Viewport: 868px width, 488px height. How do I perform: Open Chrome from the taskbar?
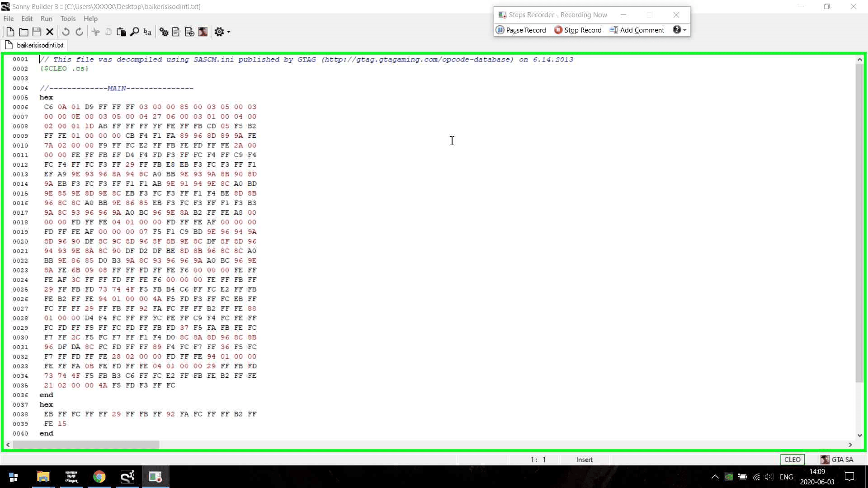(99, 477)
